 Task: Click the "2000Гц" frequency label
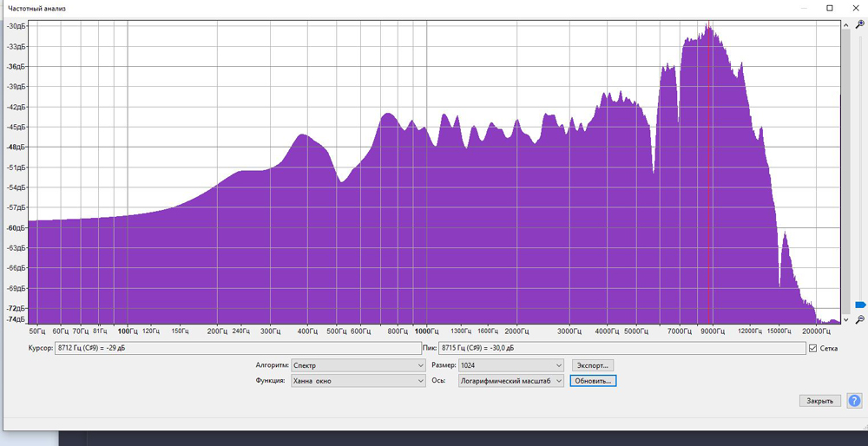click(516, 331)
